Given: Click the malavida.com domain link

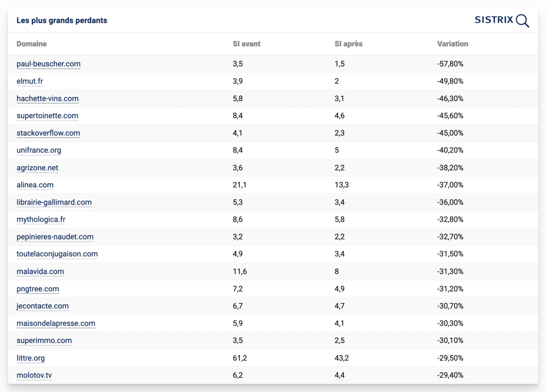Looking at the screenshot, I should 40,272.
